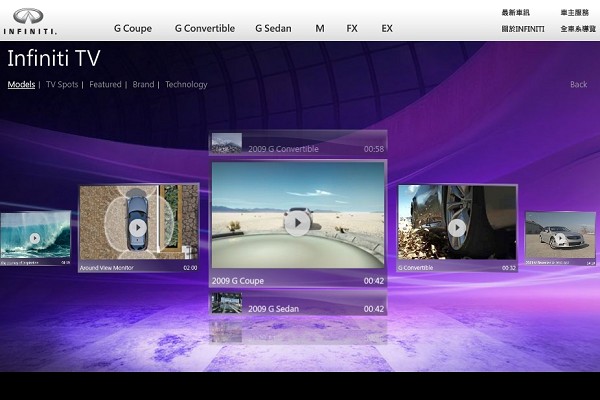
Task: Open G Sedan in top navigation
Action: point(273,29)
